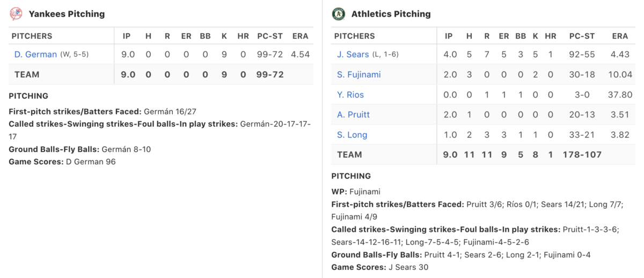Screen dimensions: 644x278
Task: Open D. German player link
Action: coord(35,54)
